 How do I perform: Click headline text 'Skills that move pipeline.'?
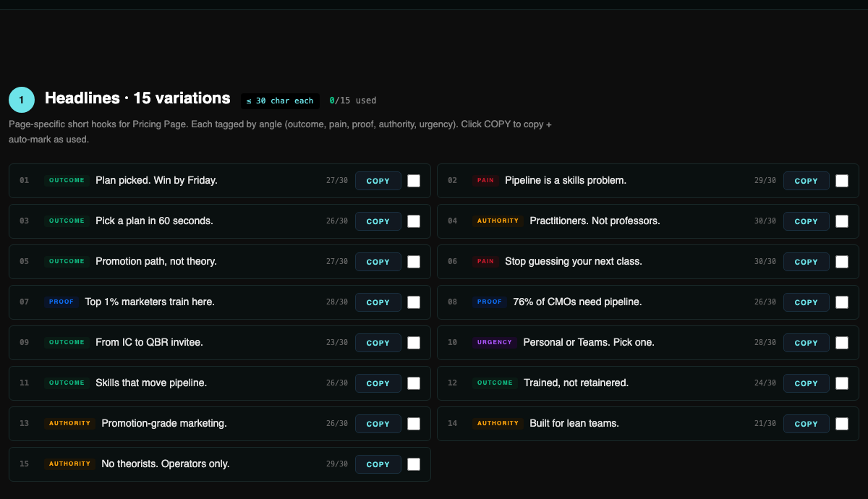151,383
